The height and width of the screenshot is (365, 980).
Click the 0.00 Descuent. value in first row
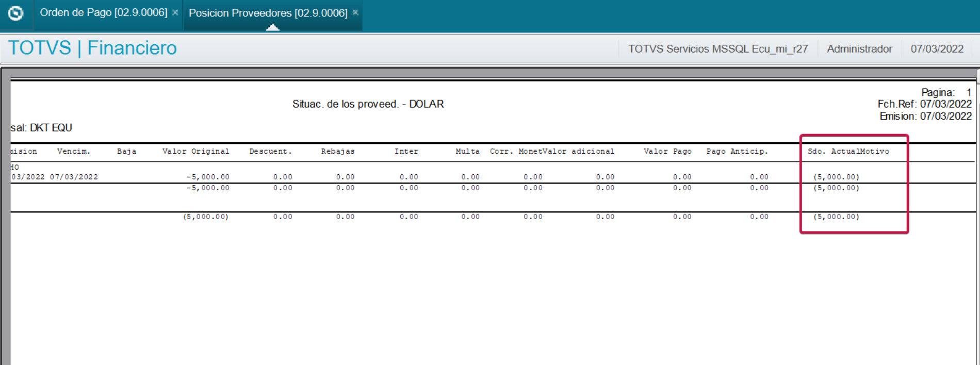point(283,177)
